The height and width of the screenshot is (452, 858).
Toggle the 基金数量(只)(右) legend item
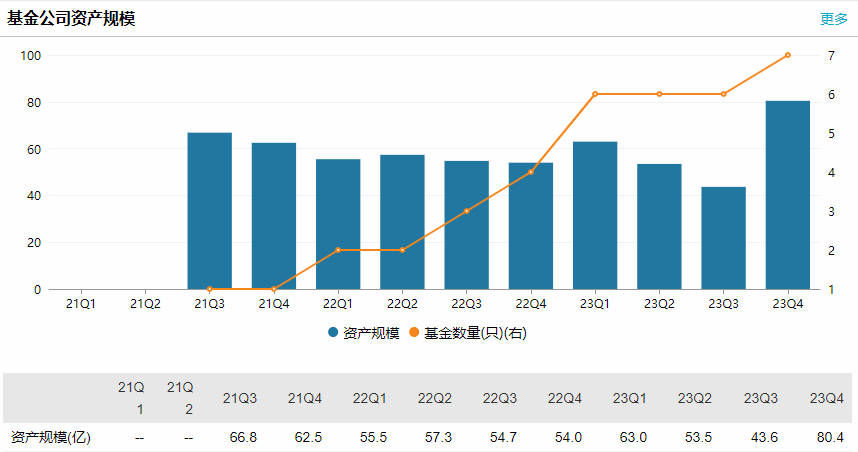468,333
